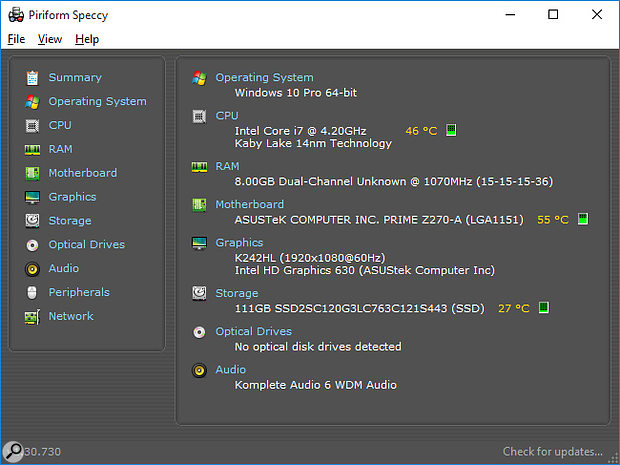This screenshot has width=620, height=465.
Task: Click the Motherboard icon in sidebar
Action: coord(32,173)
